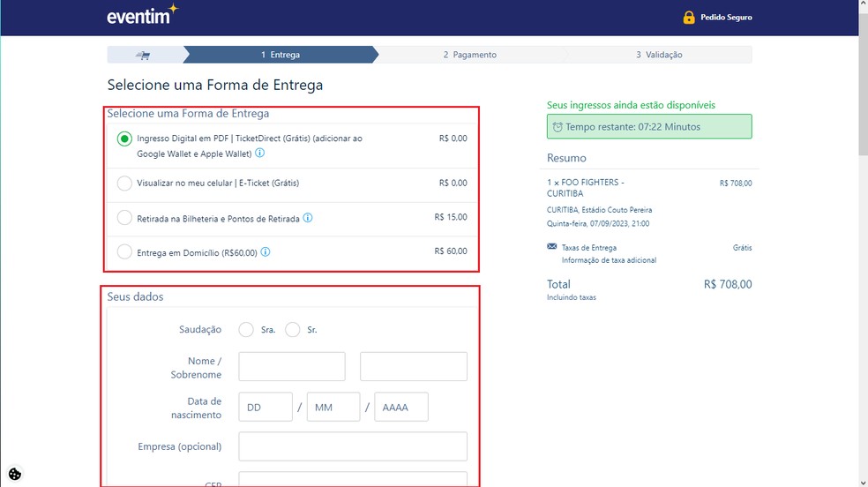Open the info icon for Ingresso Digital PDF
The height and width of the screenshot is (487, 868).
(x=259, y=153)
